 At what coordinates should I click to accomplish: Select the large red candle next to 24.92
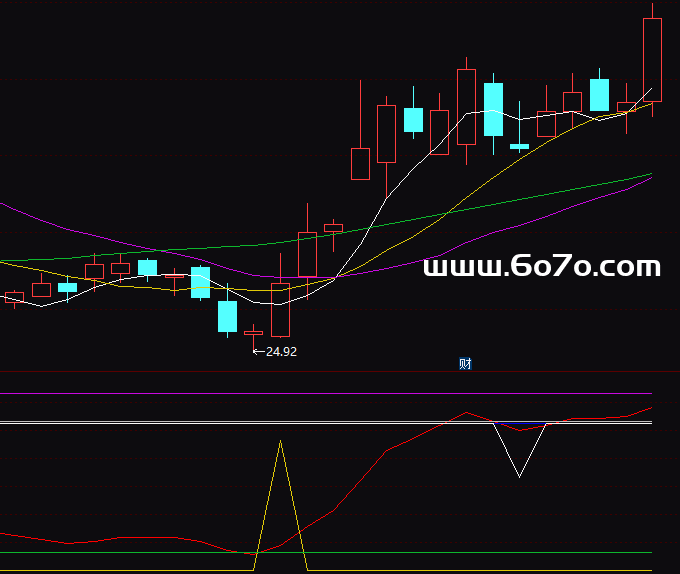[x=280, y=310]
